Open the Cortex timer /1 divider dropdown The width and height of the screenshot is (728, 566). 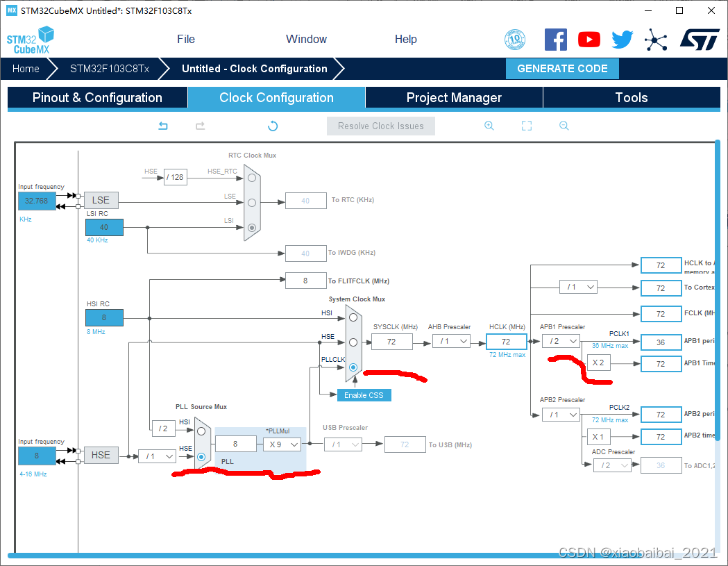(579, 288)
